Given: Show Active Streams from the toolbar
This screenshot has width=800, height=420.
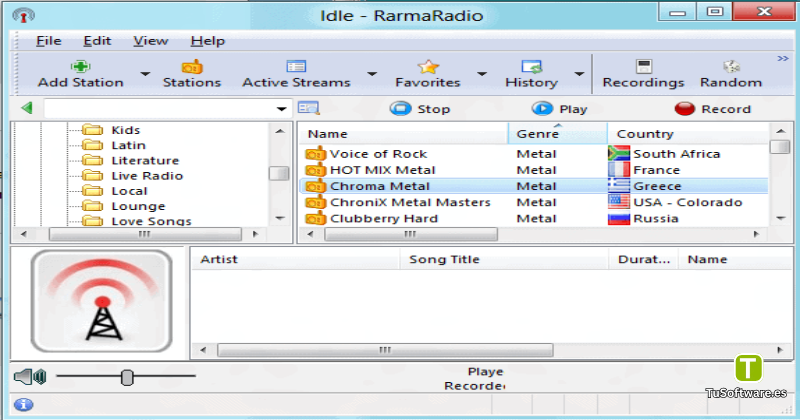Looking at the screenshot, I should coord(296,75).
